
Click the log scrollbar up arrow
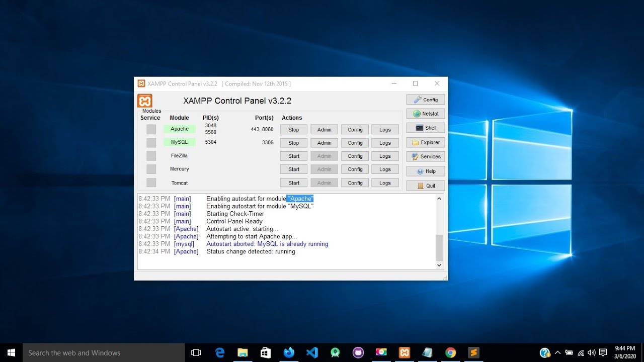coord(439,199)
